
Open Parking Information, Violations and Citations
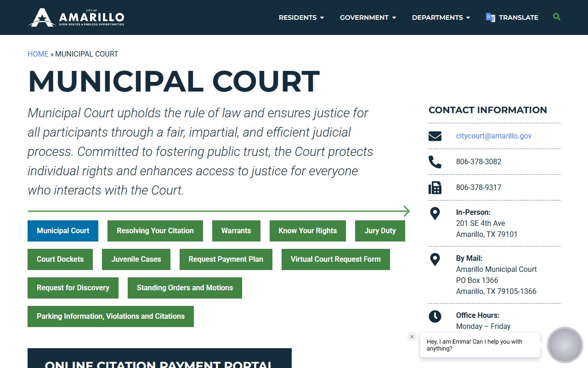click(x=111, y=316)
